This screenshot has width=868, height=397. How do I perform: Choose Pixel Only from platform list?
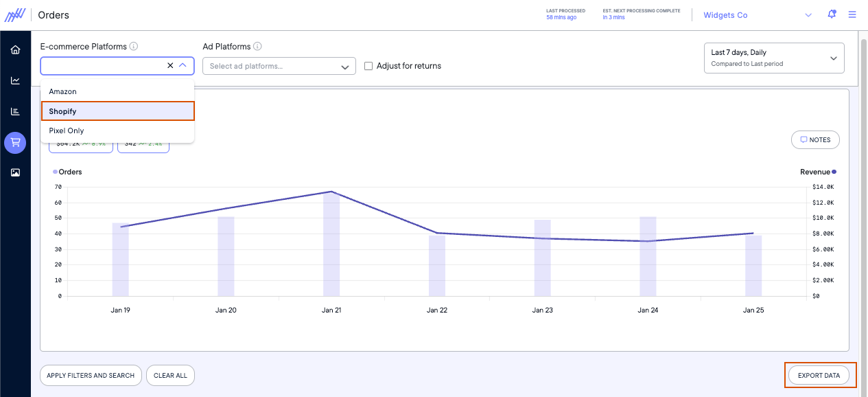pos(117,131)
